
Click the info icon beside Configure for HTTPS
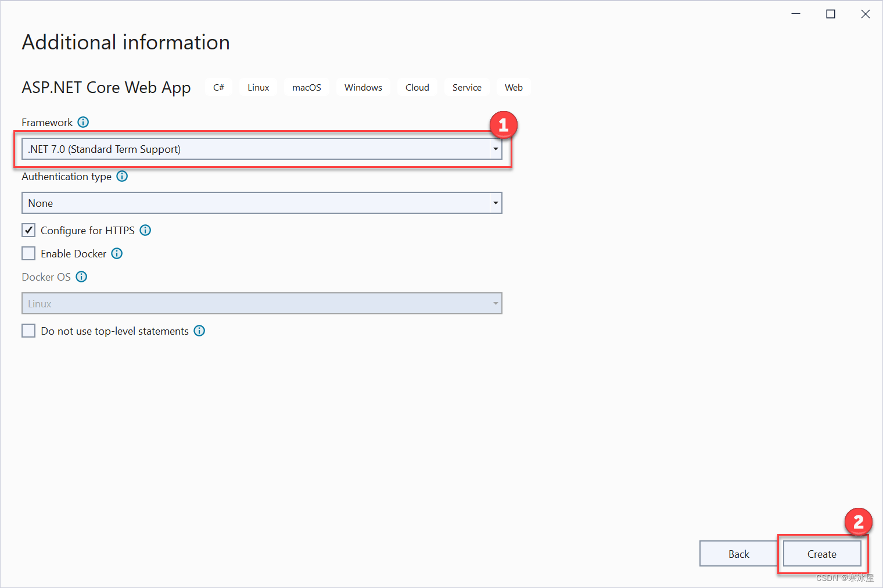click(145, 230)
